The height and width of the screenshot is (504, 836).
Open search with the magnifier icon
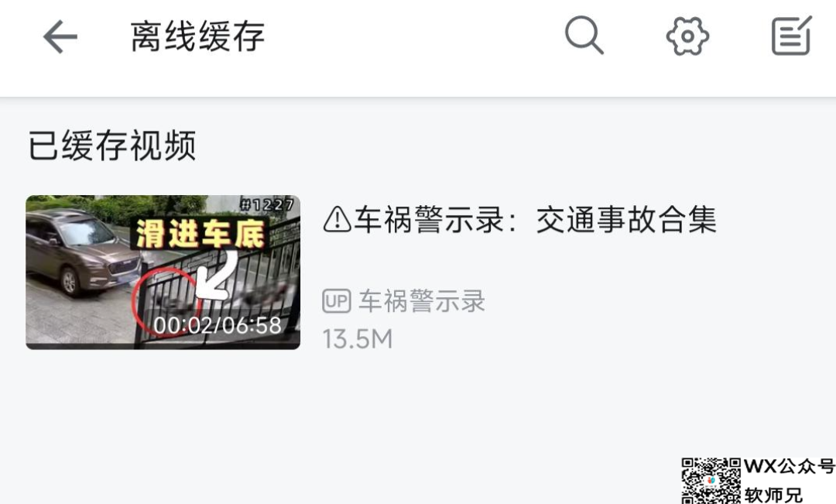point(584,35)
